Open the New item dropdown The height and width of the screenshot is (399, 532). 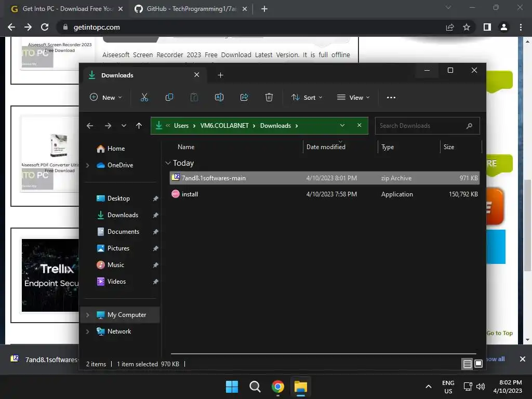point(105,97)
